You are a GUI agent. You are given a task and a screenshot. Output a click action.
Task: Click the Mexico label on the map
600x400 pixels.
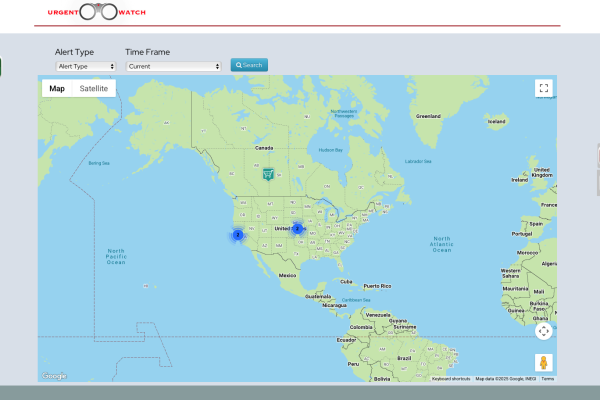[288, 274]
